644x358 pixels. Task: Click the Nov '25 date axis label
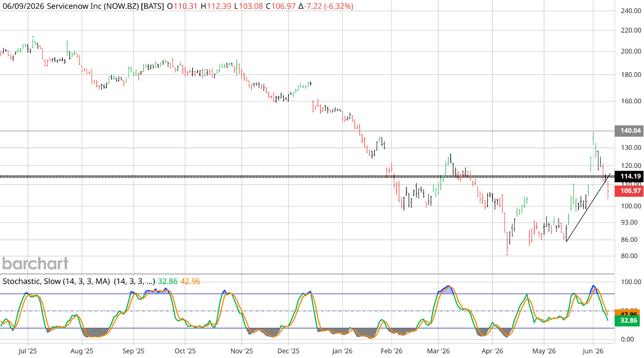point(242,351)
